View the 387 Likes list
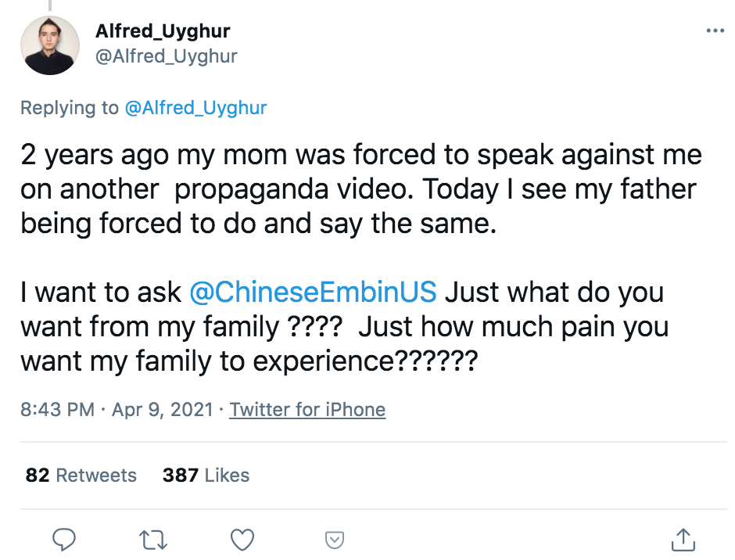735x560 pixels. point(206,475)
